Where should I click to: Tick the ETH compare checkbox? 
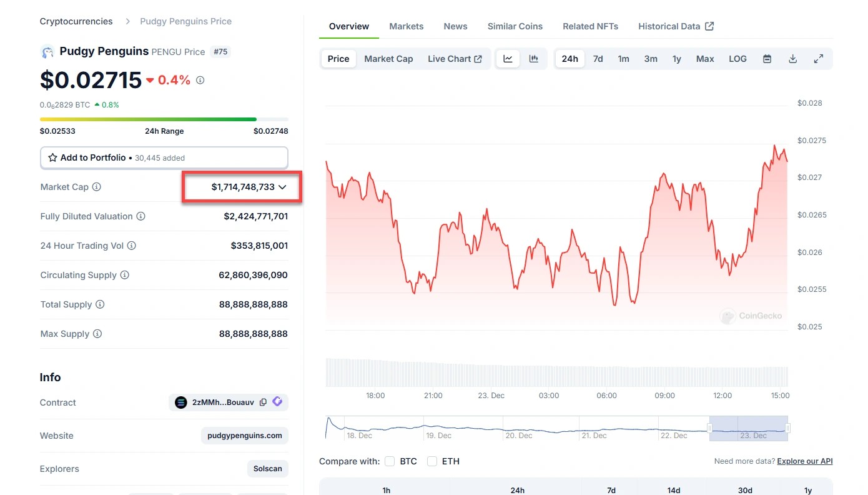432,461
